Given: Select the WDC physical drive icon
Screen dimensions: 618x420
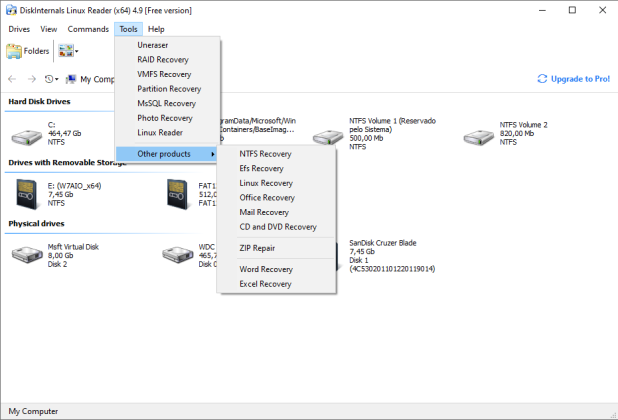Looking at the screenshot, I should (x=178, y=255).
